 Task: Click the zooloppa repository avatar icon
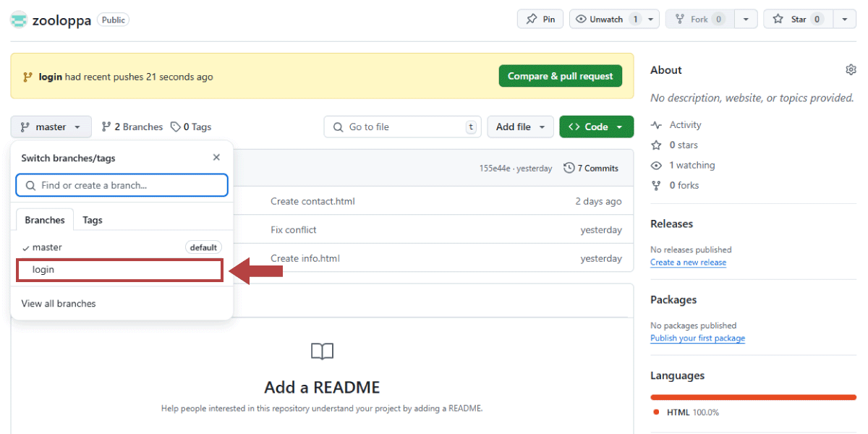tap(19, 20)
